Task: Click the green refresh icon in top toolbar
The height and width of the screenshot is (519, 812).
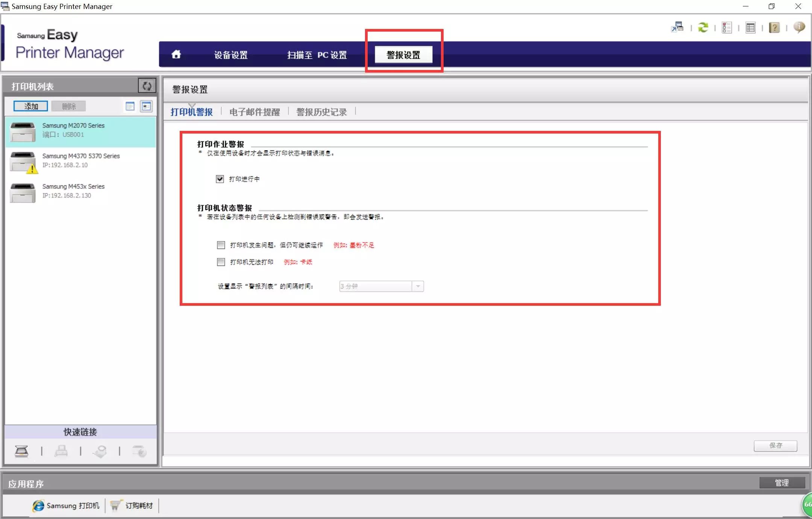Action: (703, 27)
